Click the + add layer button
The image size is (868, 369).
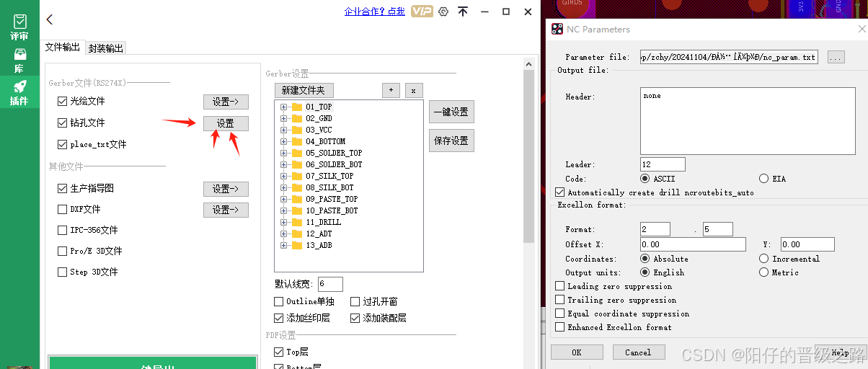click(391, 90)
